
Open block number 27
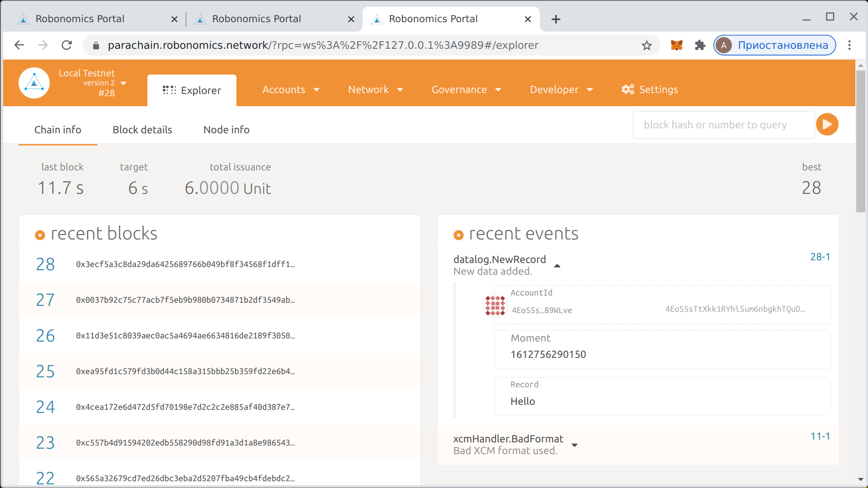pos(45,300)
